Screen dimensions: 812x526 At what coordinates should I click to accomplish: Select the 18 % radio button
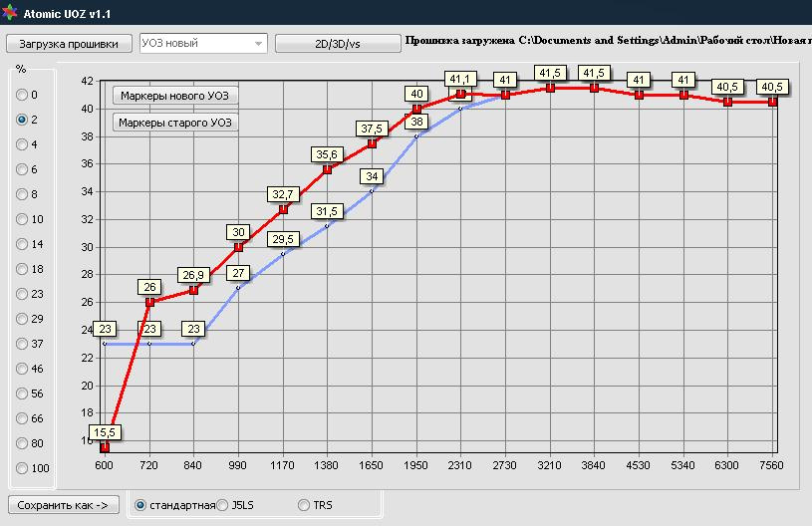tap(22, 269)
